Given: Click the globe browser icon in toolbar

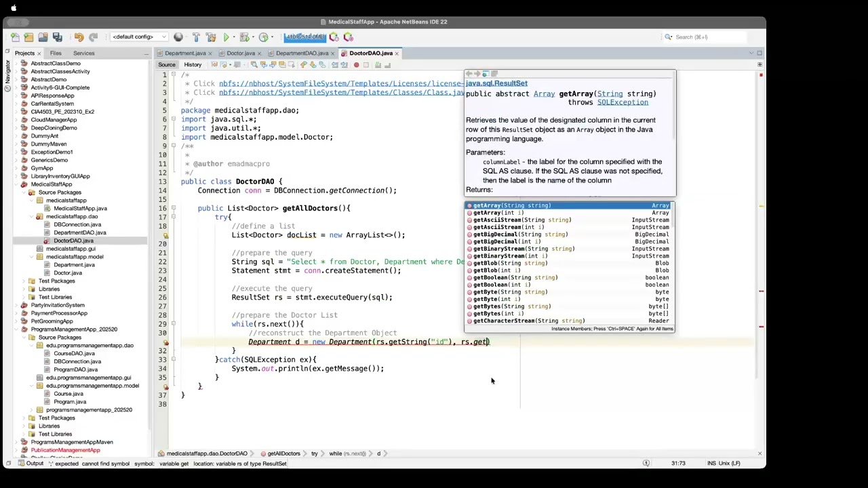Looking at the screenshot, I should coord(178,37).
